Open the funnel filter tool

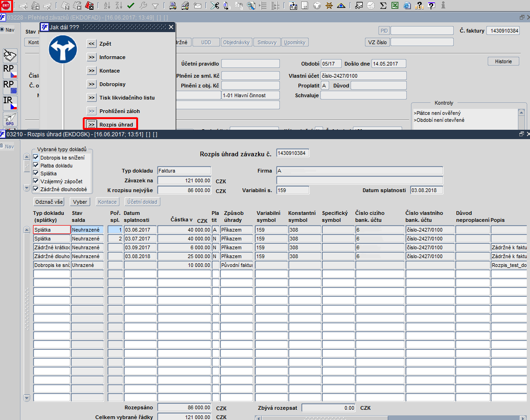pyautogui.click(x=155, y=6)
